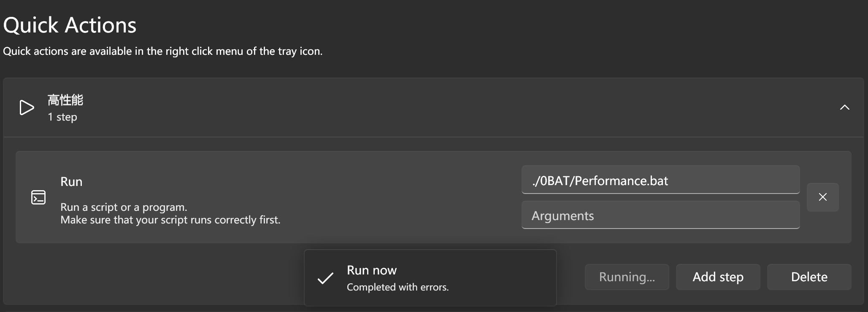Click the Arguments input box
Screen dimensions: 868x312
click(660, 215)
